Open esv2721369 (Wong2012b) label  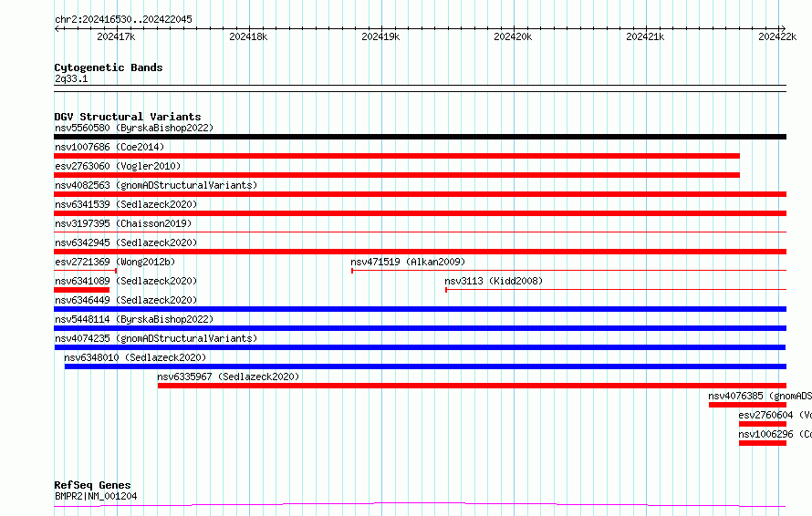115,262
